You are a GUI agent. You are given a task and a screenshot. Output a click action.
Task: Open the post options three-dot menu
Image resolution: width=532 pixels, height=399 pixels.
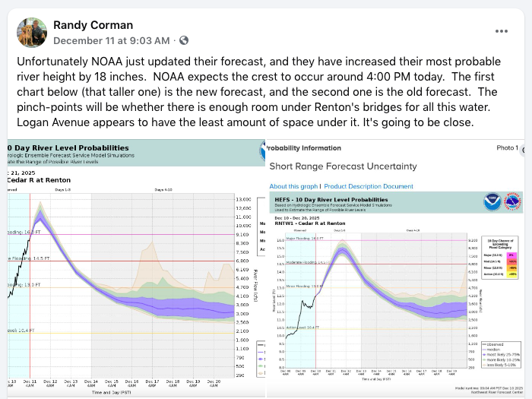pyautogui.click(x=502, y=31)
